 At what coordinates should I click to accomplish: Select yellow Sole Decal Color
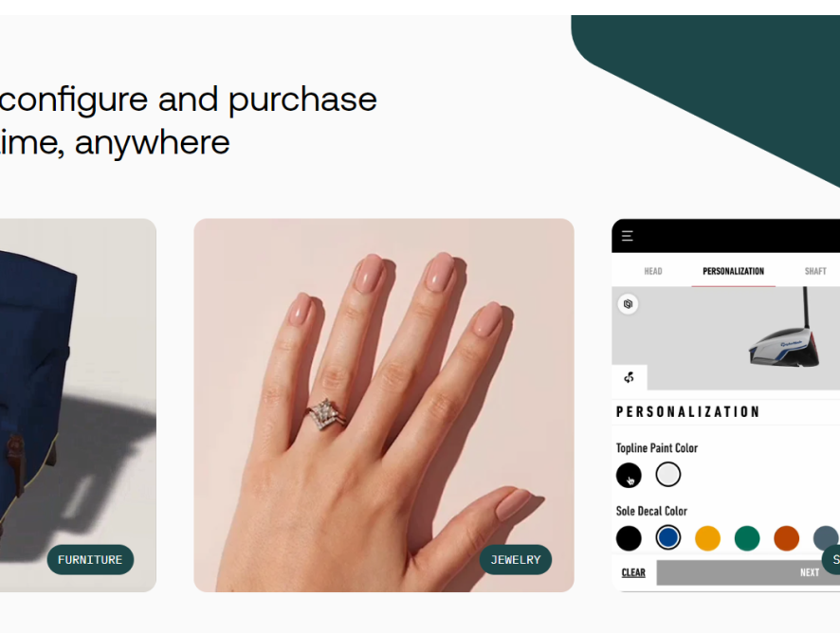point(707,537)
